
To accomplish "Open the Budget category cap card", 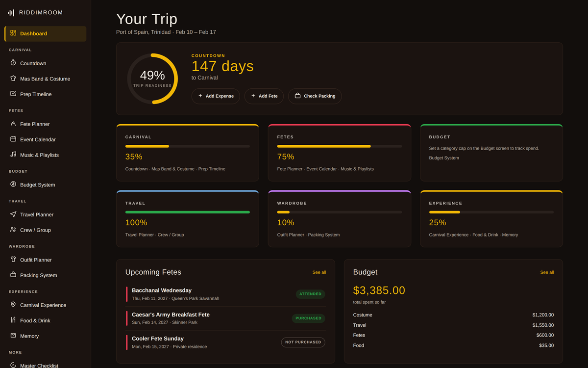I will pyautogui.click(x=491, y=153).
